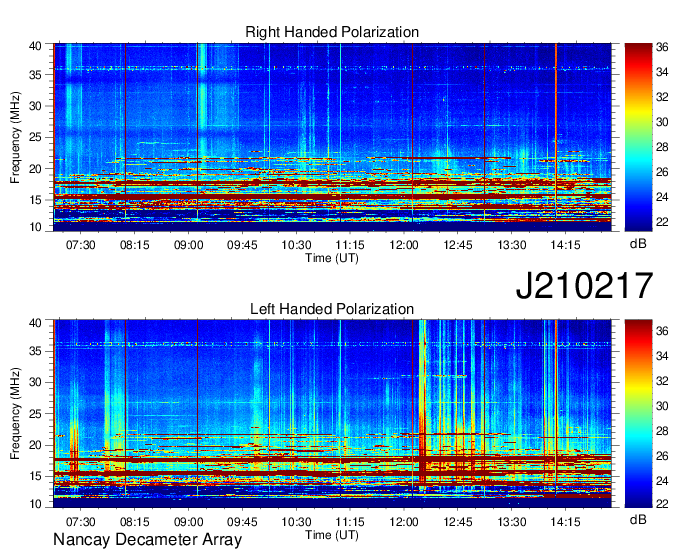680x552 pixels.
Task: Click the Left Handed plot's color scale bar
Action: point(638,414)
